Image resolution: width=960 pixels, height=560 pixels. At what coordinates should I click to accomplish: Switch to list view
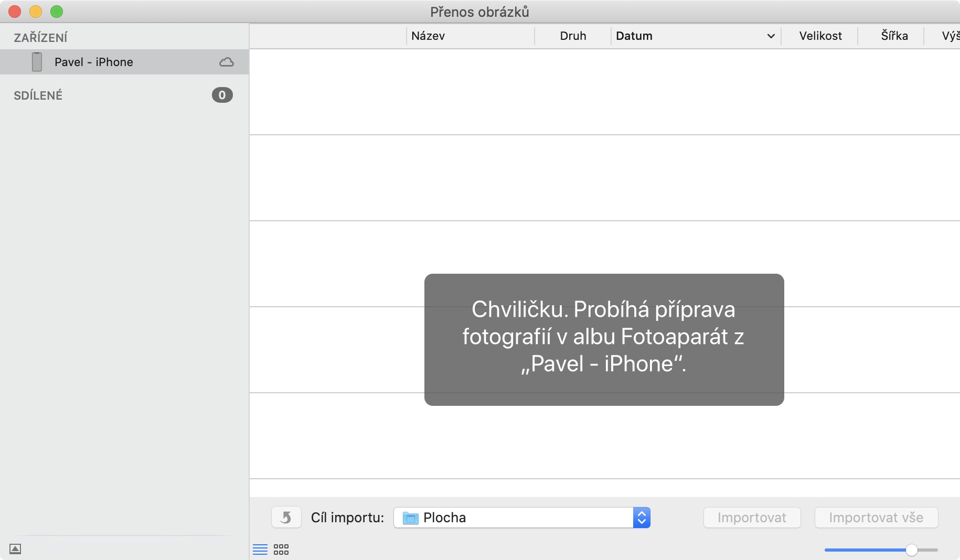coord(260,549)
